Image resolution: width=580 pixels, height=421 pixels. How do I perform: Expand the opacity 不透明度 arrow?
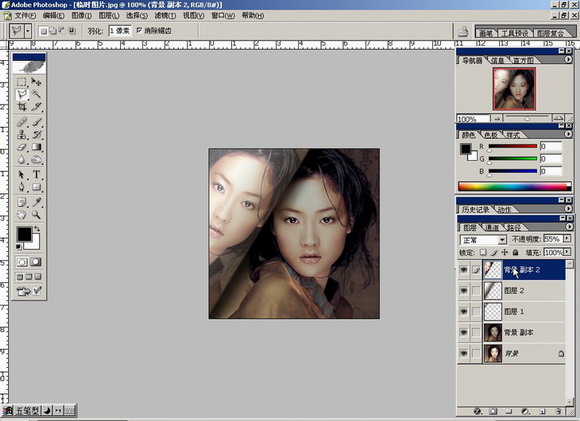click(x=567, y=239)
